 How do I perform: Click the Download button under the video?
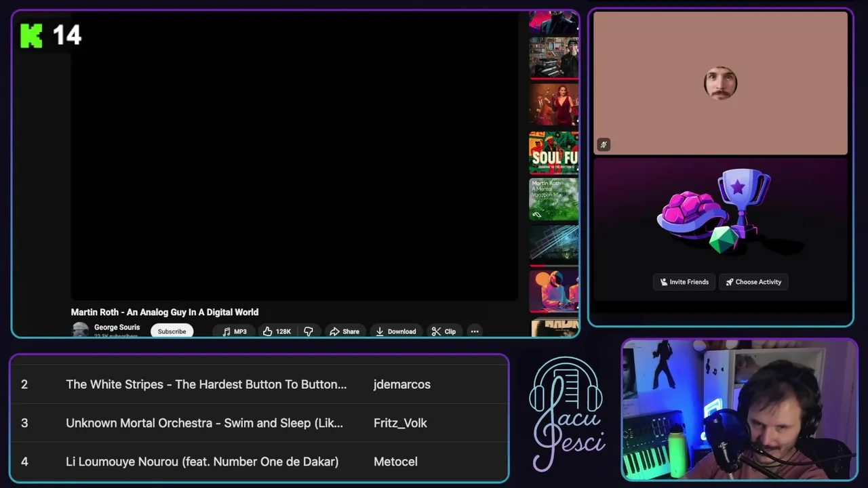coord(396,331)
